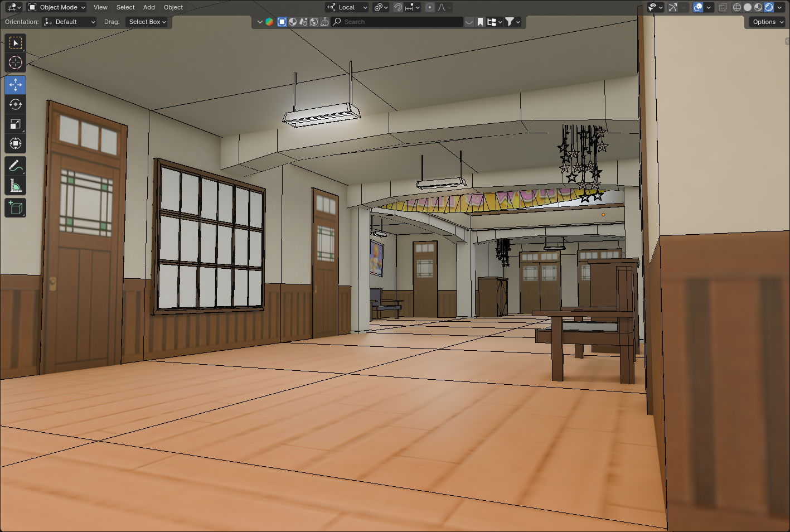790x532 pixels.
Task: Open the selectability and visibility dropdown
Action: coord(655,7)
